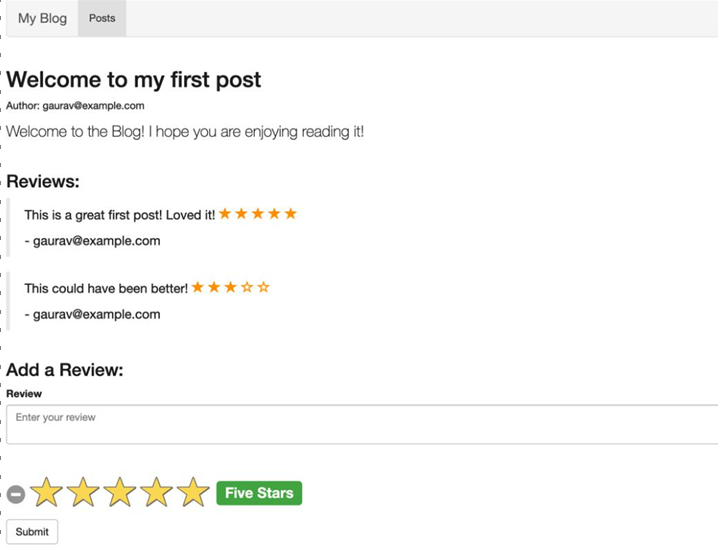Focus the Enter your review field

362,424
